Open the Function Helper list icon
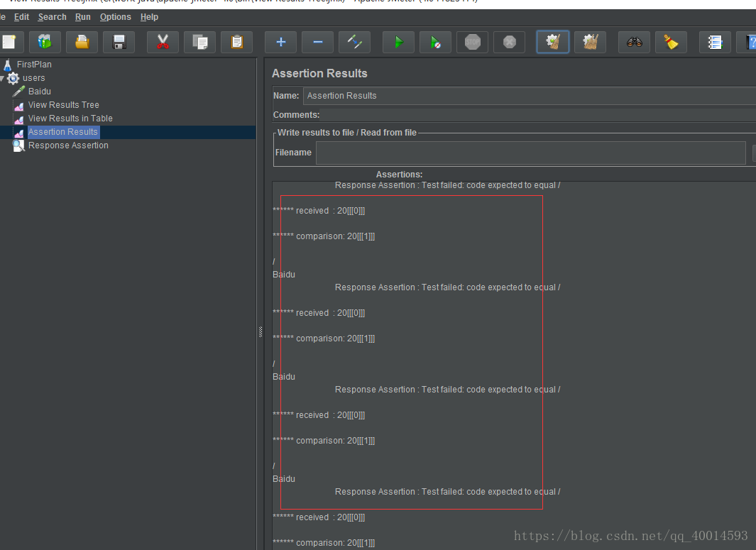 pos(715,42)
